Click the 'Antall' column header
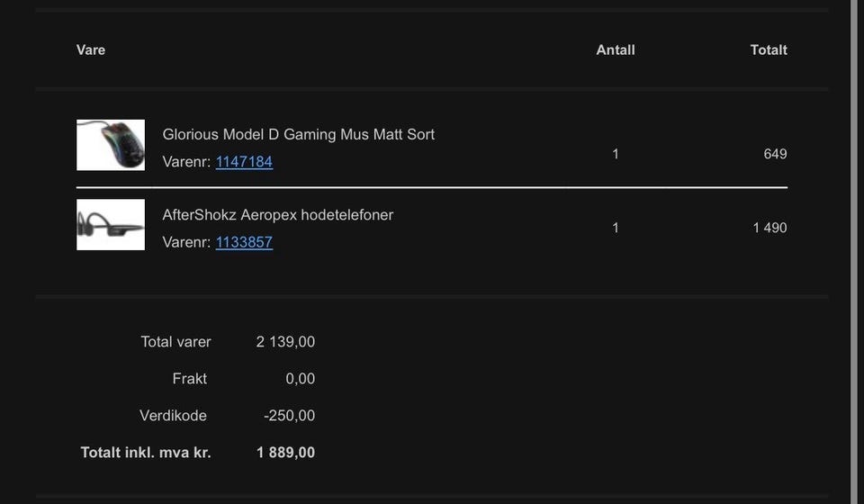The height and width of the screenshot is (504, 864). 616,50
